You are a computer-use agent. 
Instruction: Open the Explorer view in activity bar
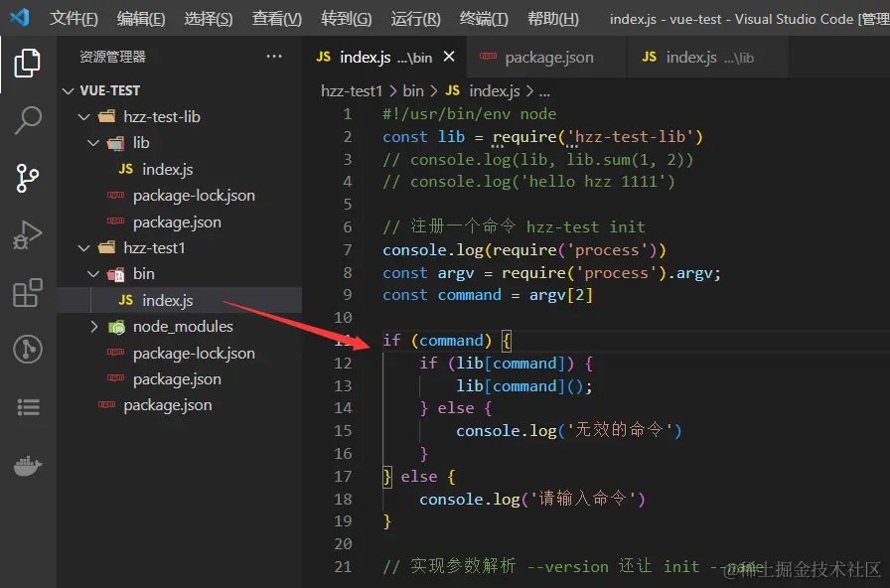click(27, 63)
